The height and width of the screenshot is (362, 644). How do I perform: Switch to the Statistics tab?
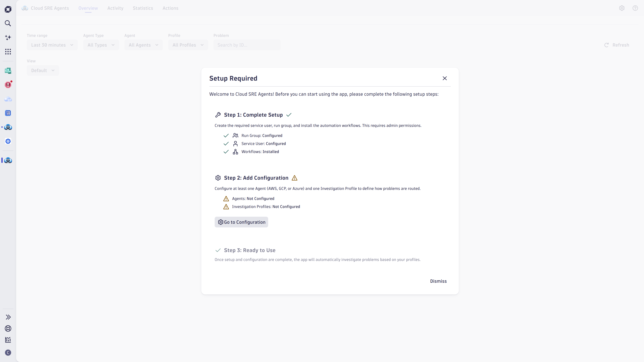(x=143, y=8)
